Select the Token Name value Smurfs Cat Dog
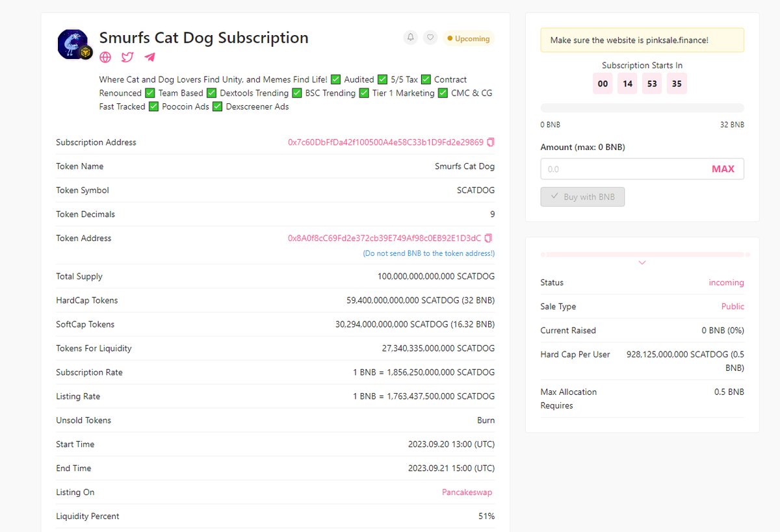Screen dimensions: 780x532 [x=465, y=166]
